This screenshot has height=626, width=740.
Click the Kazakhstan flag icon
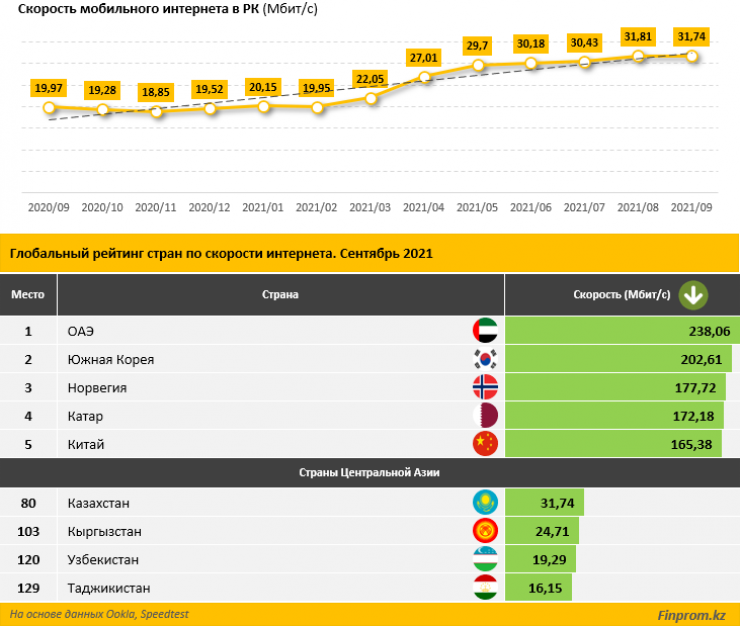point(484,502)
